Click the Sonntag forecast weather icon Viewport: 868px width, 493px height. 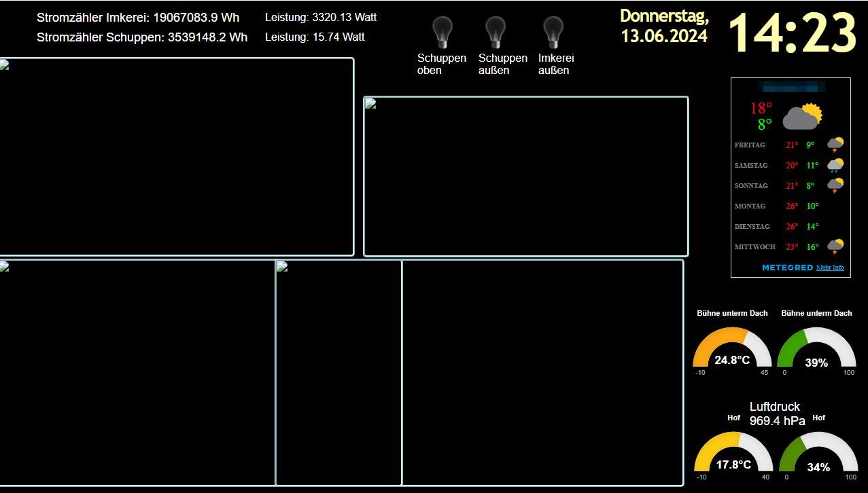[x=835, y=185]
